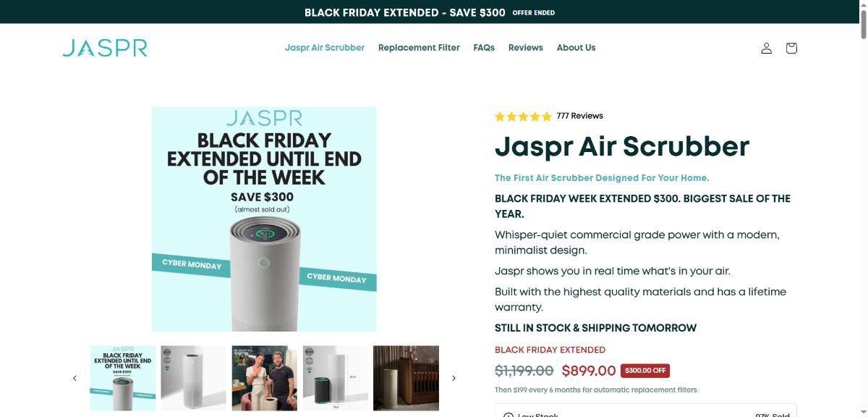Select the couple photo thumbnail
This screenshot has width=868, height=417.
coord(264,378)
